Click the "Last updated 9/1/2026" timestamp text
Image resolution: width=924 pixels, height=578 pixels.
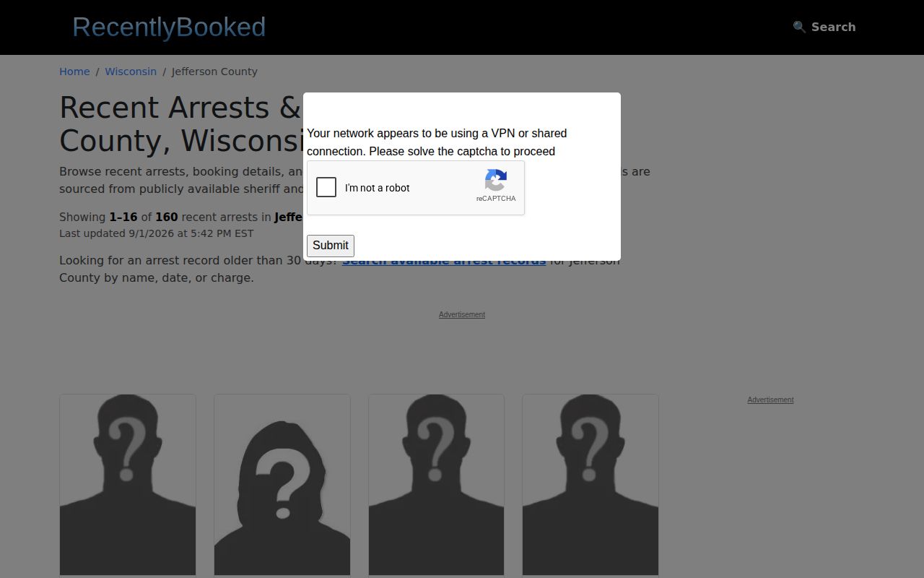(x=157, y=233)
